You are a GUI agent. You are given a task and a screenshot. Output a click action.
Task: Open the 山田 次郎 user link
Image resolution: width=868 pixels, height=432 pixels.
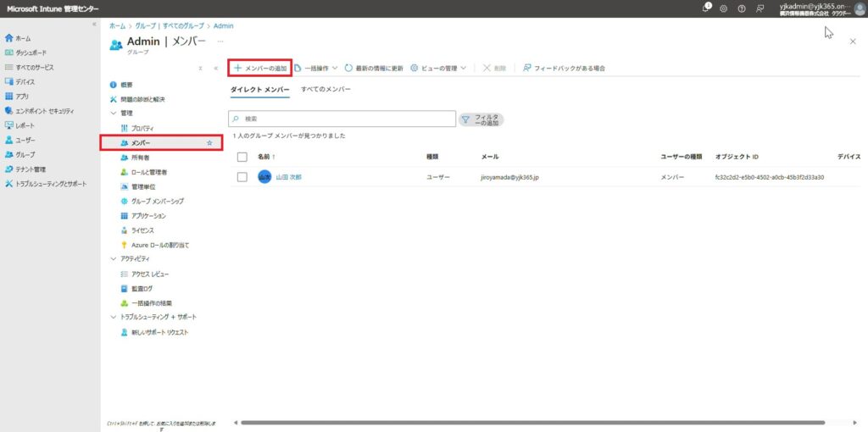click(x=288, y=177)
